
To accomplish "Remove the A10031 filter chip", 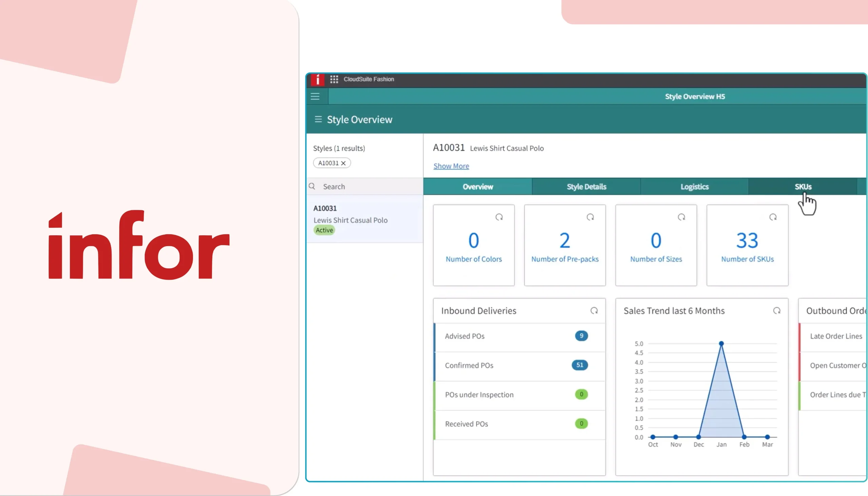I will [x=343, y=163].
